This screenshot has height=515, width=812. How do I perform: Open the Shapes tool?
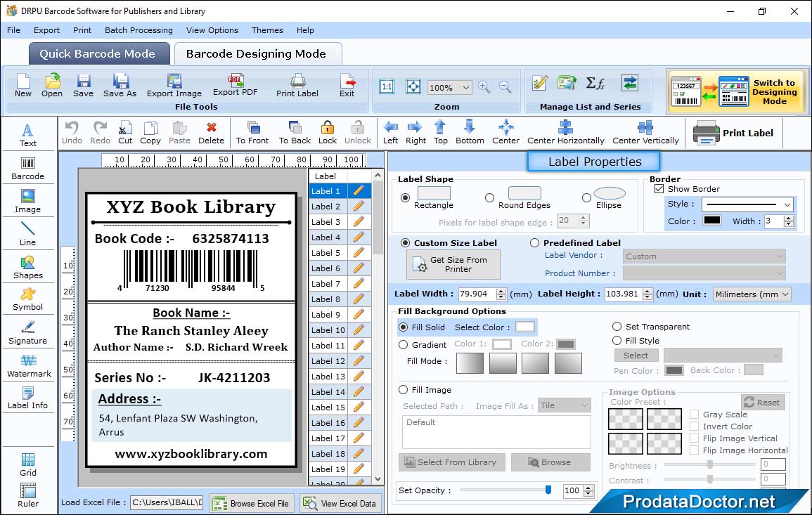click(28, 268)
